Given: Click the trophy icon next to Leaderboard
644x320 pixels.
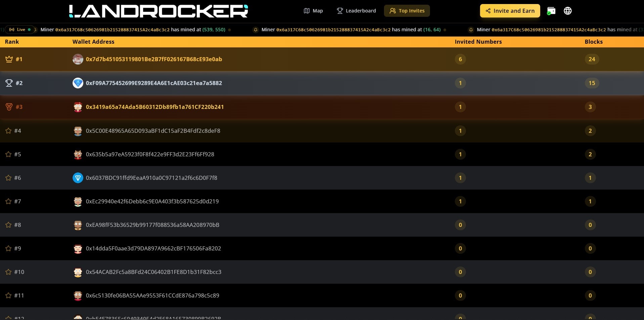Looking at the screenshot, I should 340,10.
